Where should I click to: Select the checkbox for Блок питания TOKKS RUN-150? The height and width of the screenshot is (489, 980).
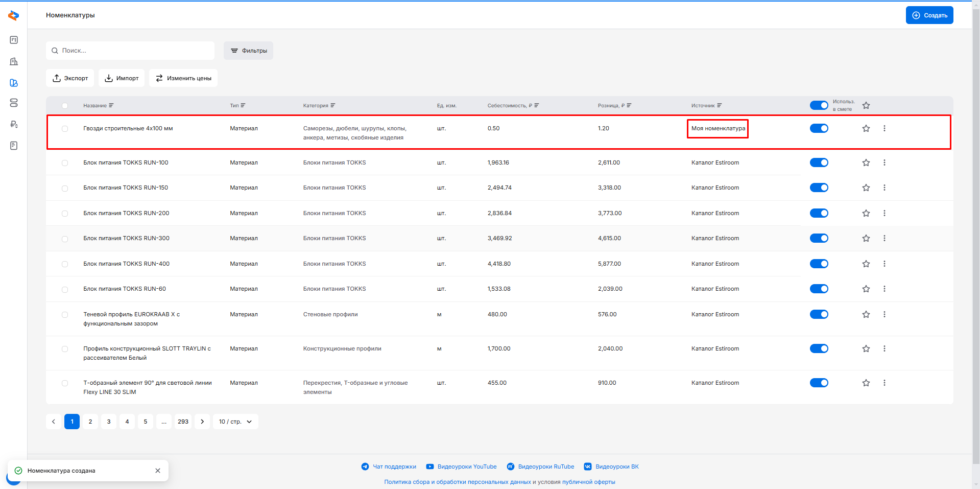[65, 188]
